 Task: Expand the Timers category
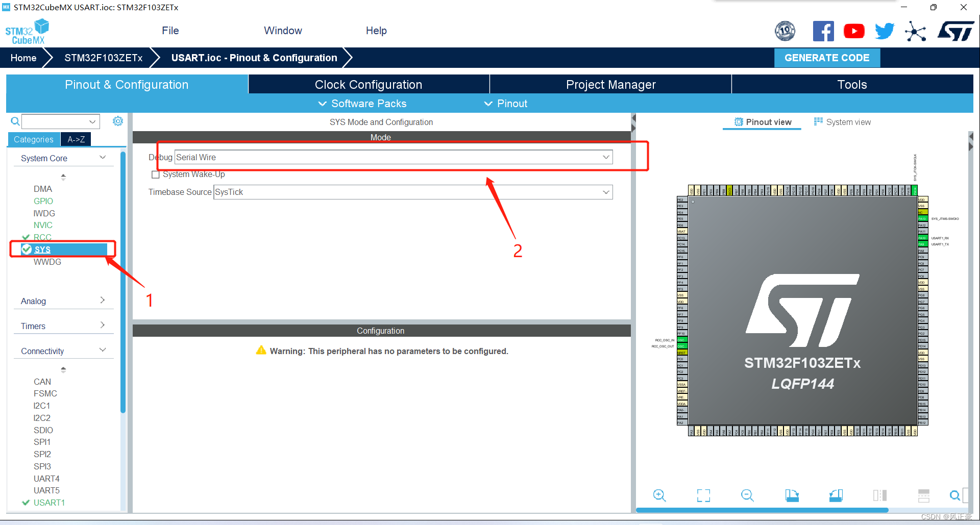click(63, 326)
